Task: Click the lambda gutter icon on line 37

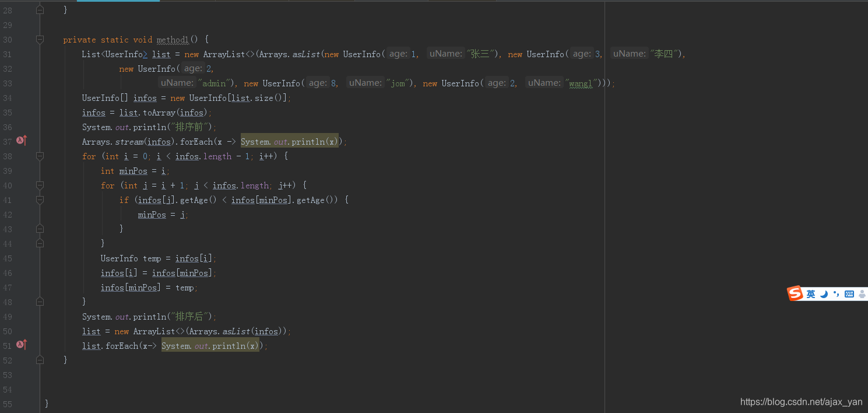Action: pyautogui.click(x=21, y=141)
